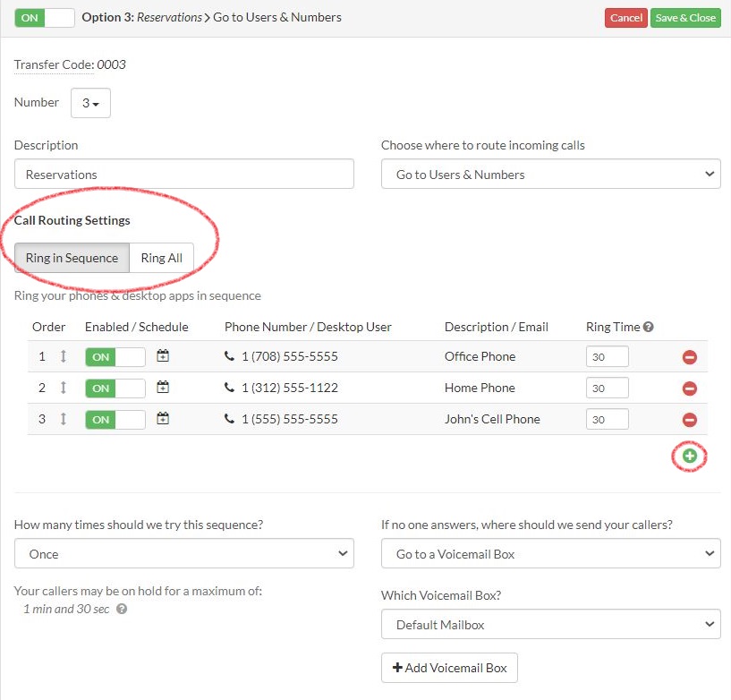
Task: Toggle the Option 3 ON switch
Action: [45, 18]
